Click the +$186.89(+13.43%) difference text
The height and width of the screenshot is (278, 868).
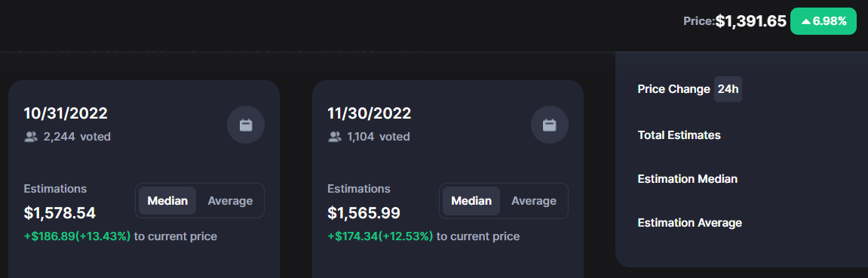point(78,236)
